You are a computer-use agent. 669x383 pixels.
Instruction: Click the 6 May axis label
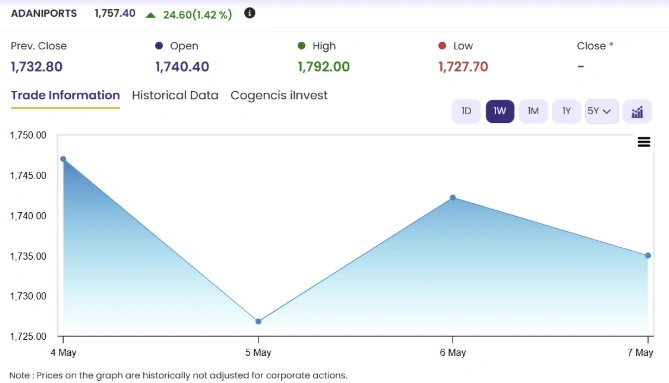pyautogui.click(x=453, y=353)
